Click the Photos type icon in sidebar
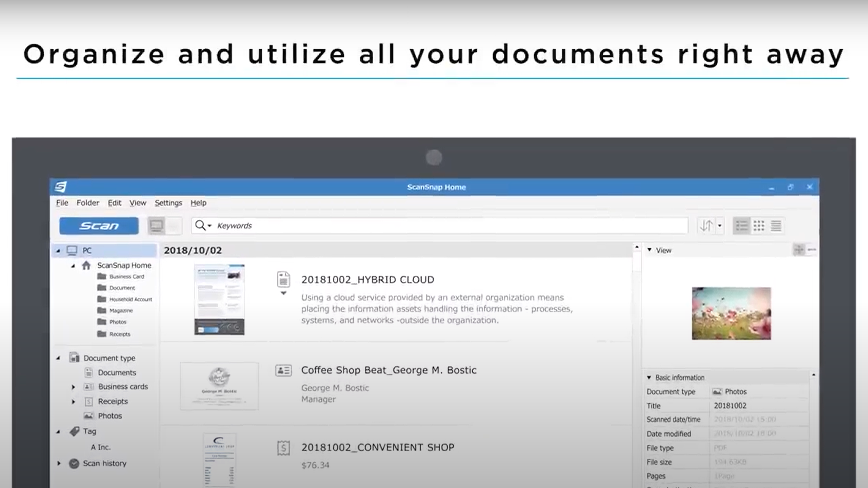Screen dimensions: 868x488 pos(88,415)
